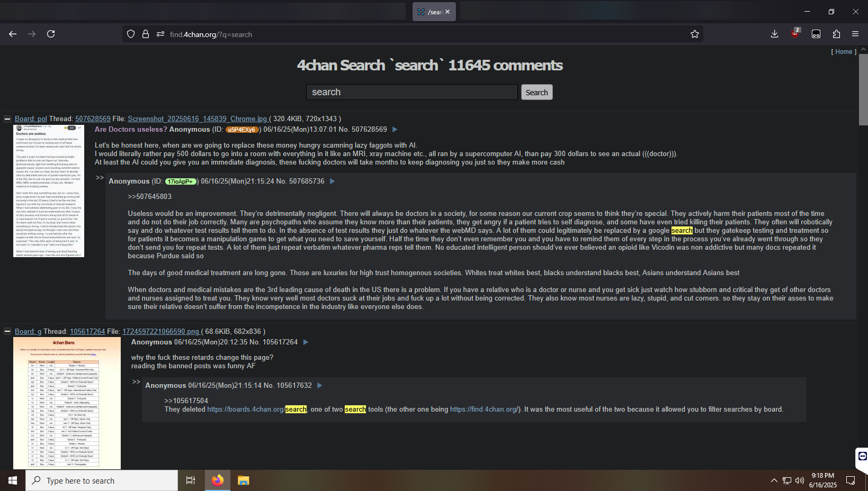The width and height of the screenshot is (868, 491).
Task: Open the Board: g link
Action: [x=28, y=332]
